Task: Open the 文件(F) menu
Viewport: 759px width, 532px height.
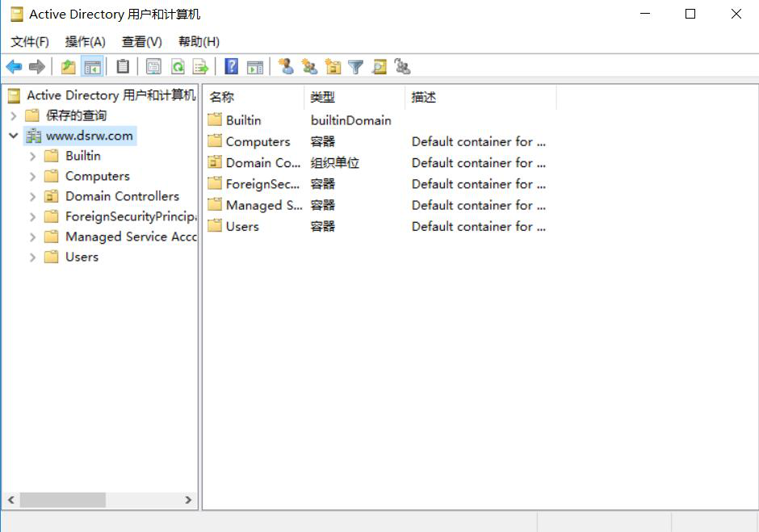Action: (x=30, y=42)
